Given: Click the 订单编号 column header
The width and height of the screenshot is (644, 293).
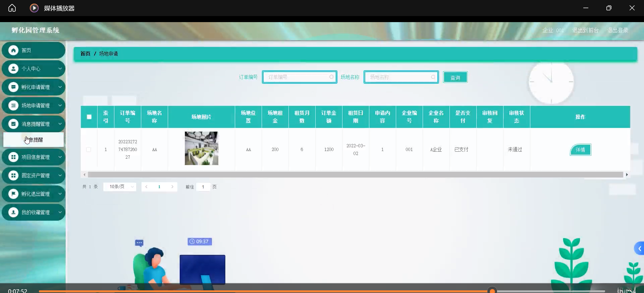Looking at the screenshot, I should [128, 117].
